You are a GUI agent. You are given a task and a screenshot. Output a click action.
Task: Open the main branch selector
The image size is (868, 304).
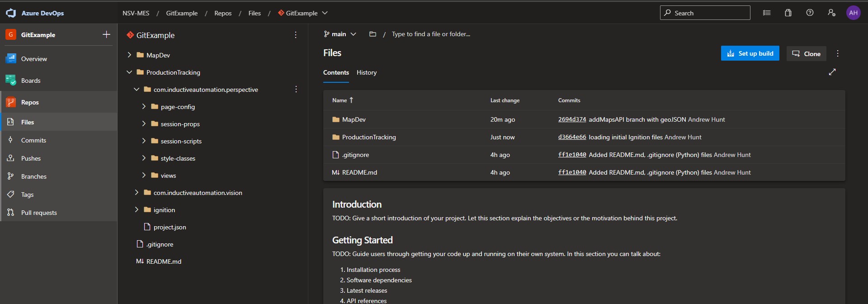(340, 34)
